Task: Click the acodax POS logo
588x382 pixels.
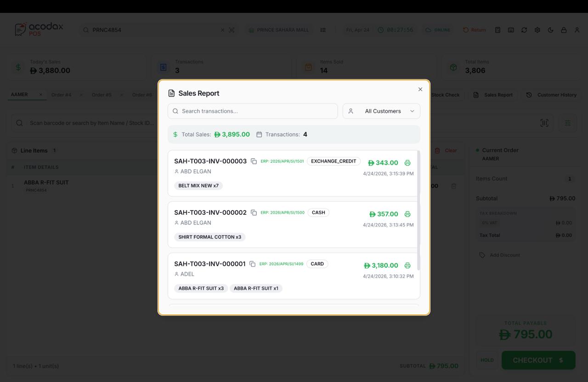Action: tap(39, 29)
